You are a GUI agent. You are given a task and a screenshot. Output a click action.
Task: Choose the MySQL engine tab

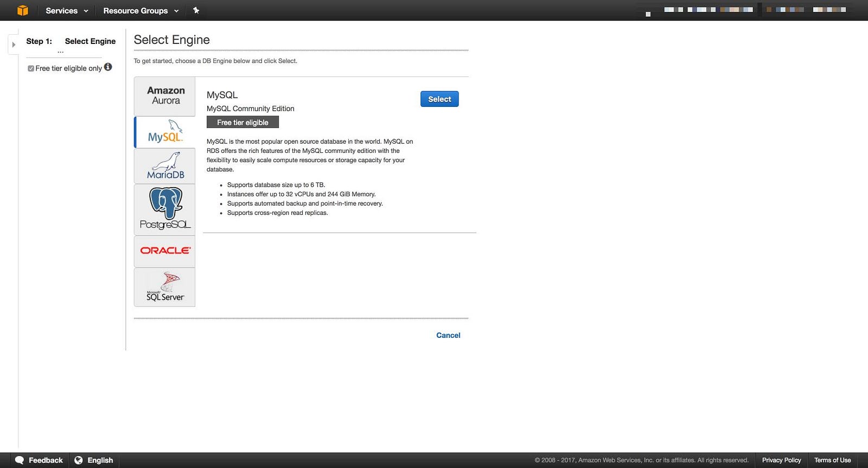tap(165, 132)
